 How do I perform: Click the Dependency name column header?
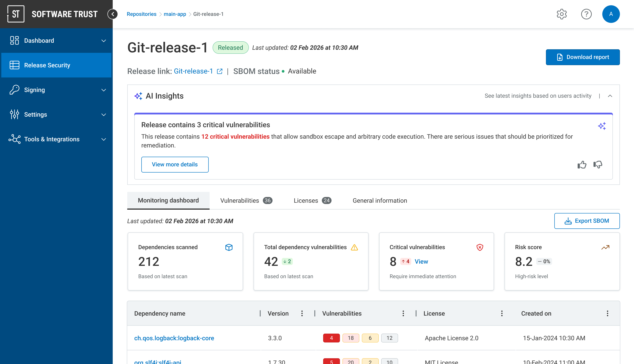coord(160,313)
